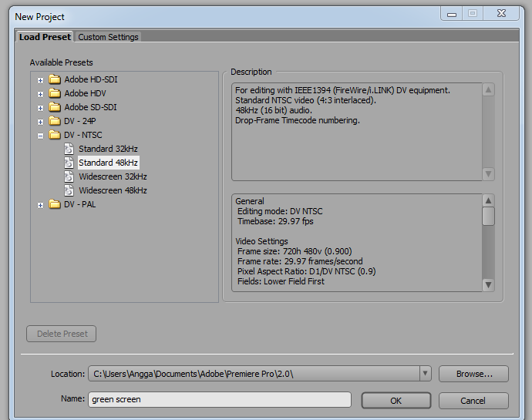532x420 pixels.
Task: Expand the DV - PAL preset group
Action: [40, 205]
